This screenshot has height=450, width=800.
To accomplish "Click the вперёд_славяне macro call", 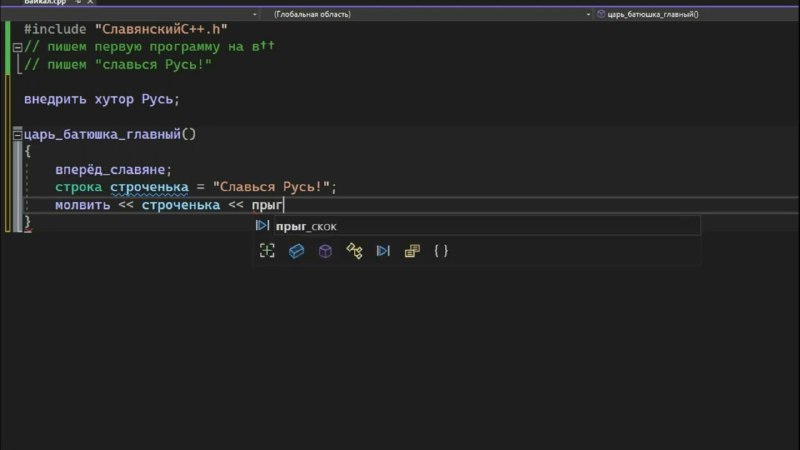I will tap(110, 169).
